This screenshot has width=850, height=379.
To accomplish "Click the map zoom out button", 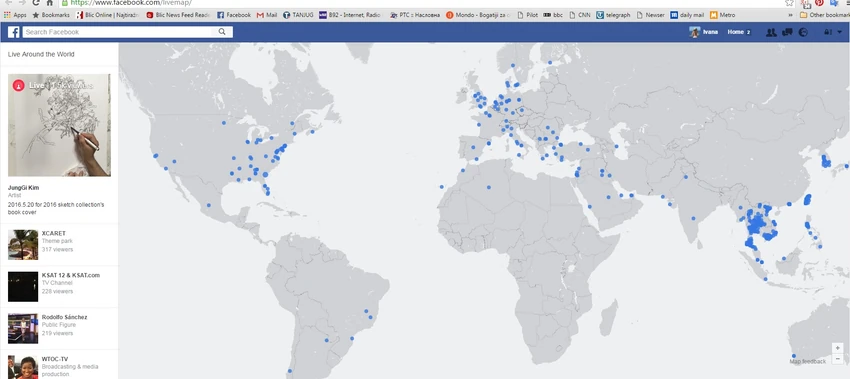I will pos(838,358).
